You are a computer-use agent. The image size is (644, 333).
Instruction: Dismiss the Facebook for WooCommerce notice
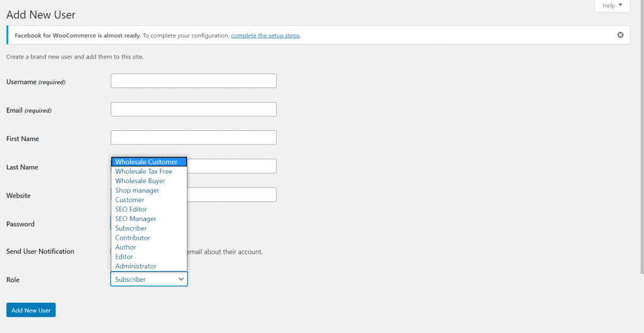(x=620, y=35)
